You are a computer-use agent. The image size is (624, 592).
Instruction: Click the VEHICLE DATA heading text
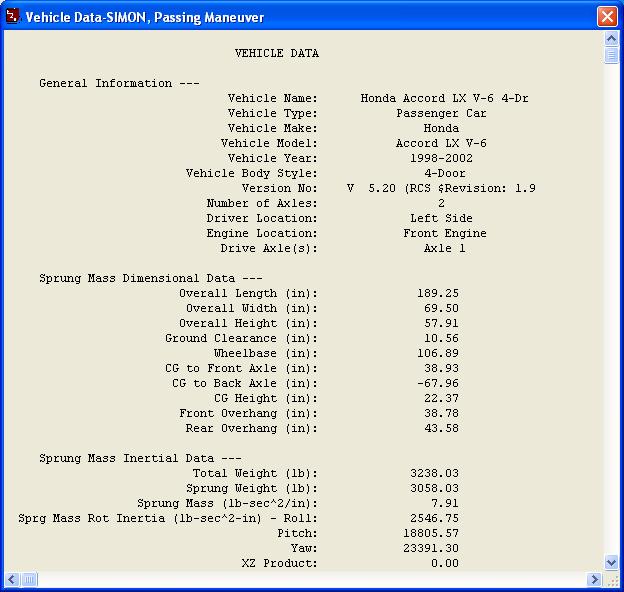(x=277, y=53)
